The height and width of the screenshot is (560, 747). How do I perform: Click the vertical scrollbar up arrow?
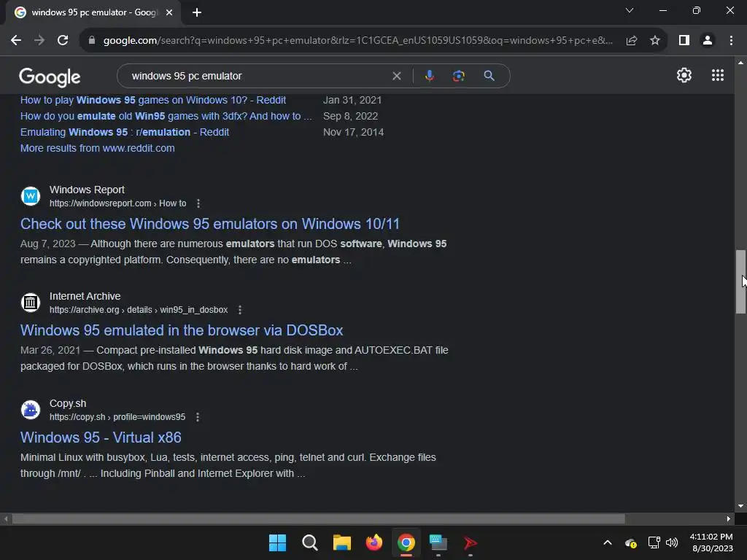pyautogui.click(x=740, y=63)
